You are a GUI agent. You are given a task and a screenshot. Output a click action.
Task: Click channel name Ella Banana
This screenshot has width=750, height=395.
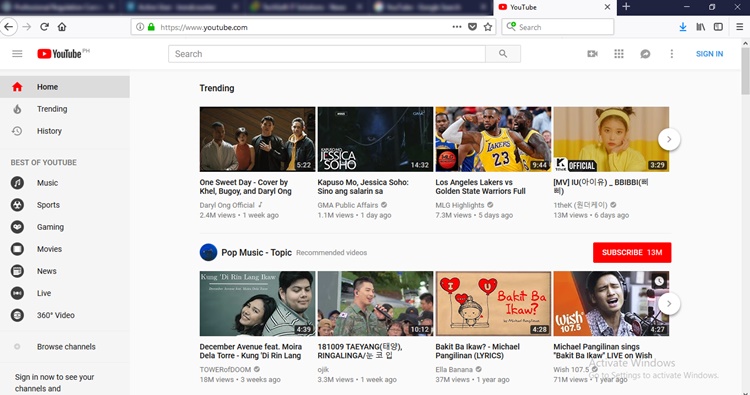(454, 370)
